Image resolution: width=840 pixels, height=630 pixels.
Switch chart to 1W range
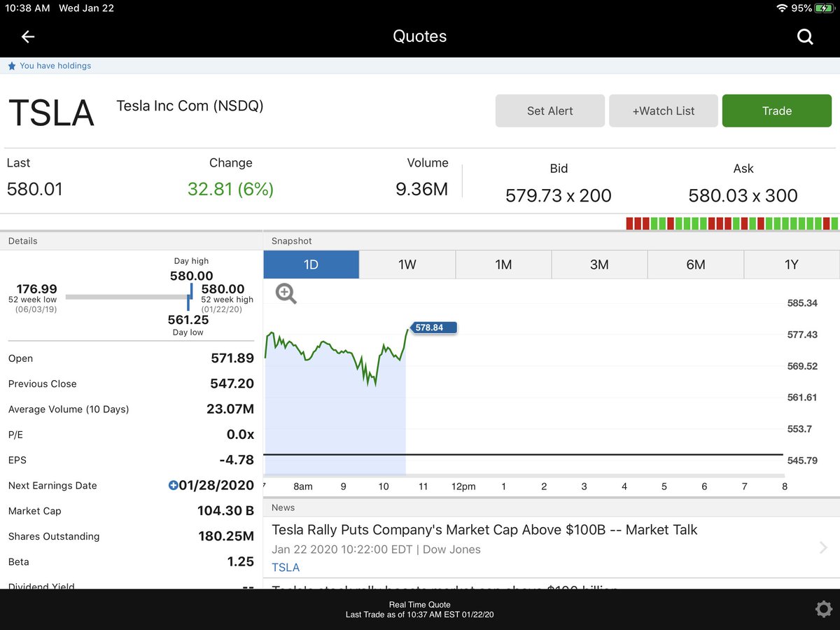click(x=407, y=265)
